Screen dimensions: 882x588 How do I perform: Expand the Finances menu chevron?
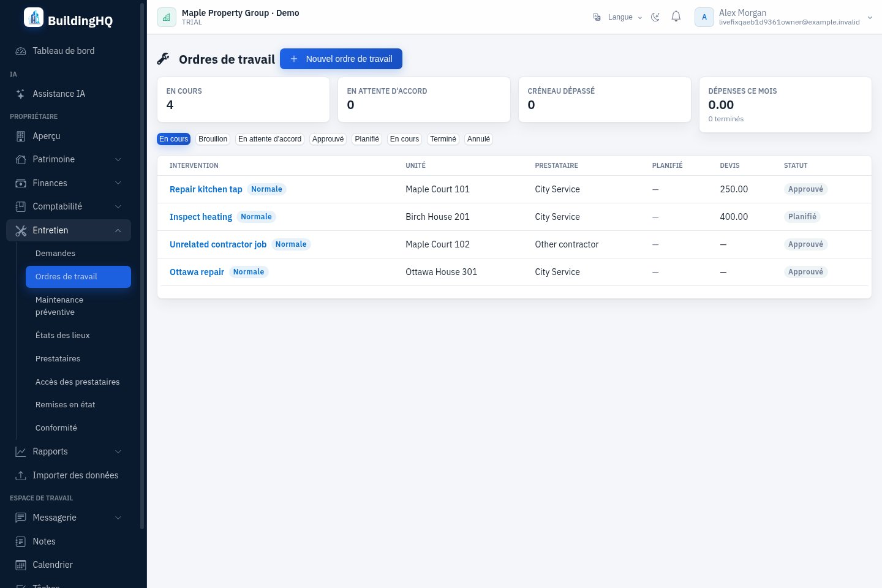[x=118, y=183]
